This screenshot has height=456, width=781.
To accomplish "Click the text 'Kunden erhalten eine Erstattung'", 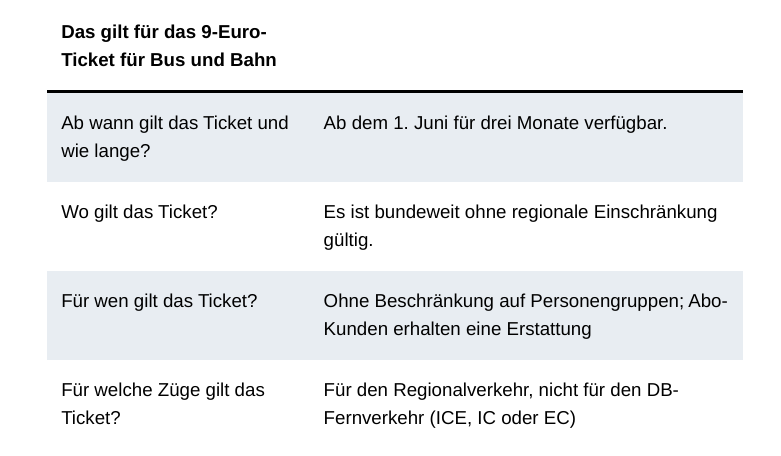I will tap(457, 329).
